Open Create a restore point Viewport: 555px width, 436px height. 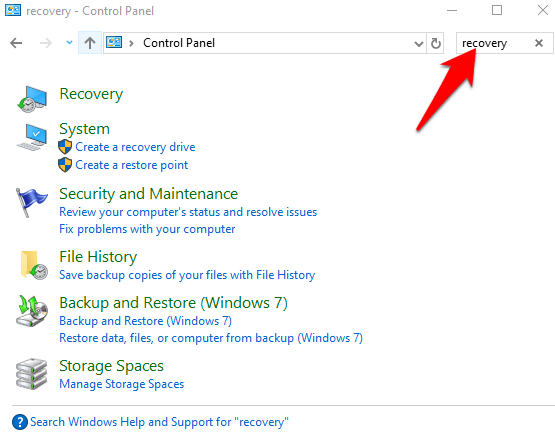point(132,165)
